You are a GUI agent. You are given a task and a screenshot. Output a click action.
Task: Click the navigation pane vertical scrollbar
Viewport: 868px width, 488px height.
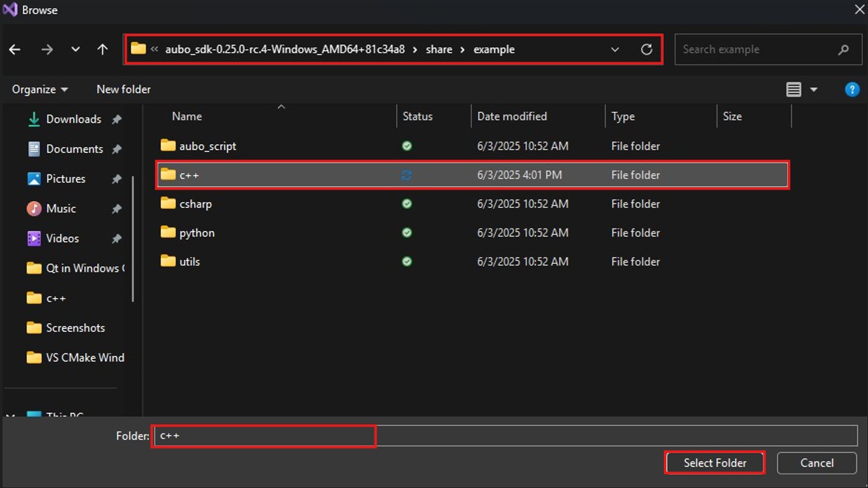point(133,239)
